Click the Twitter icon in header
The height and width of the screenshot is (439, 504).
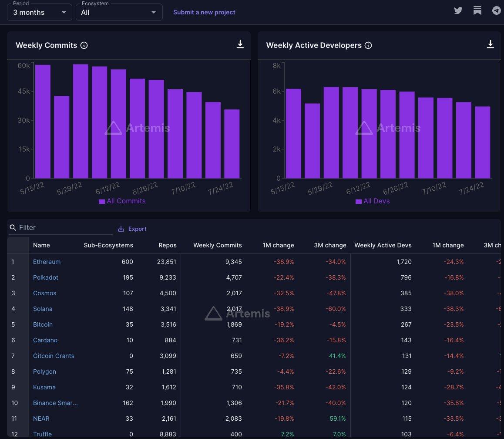tap(458, 11)
